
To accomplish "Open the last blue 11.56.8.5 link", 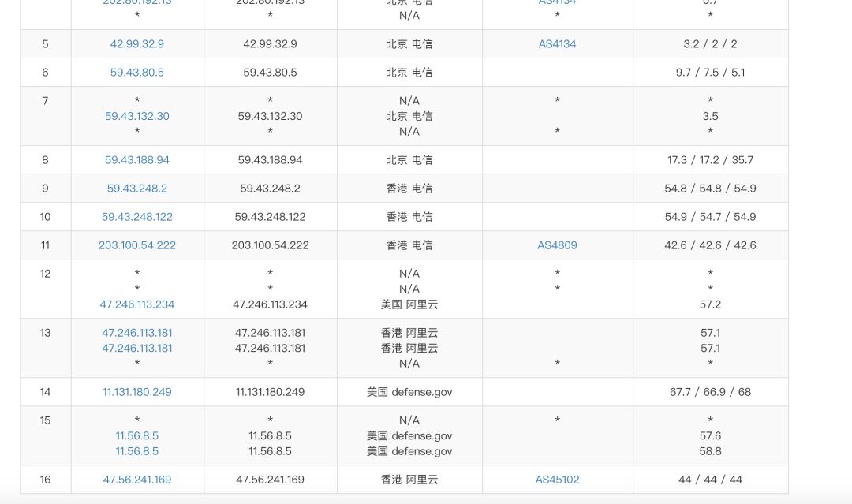I will pos(137,451).
